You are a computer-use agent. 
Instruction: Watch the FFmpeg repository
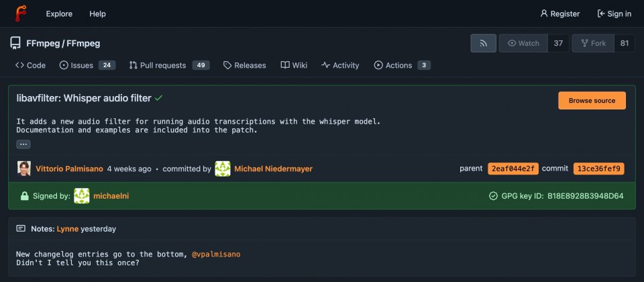(x=523, y=44)
